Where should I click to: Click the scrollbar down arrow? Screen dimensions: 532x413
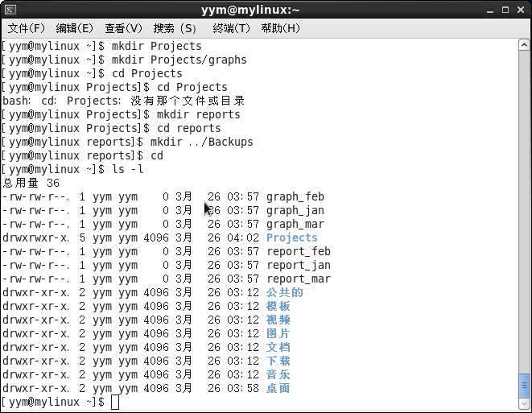point(524,403)
